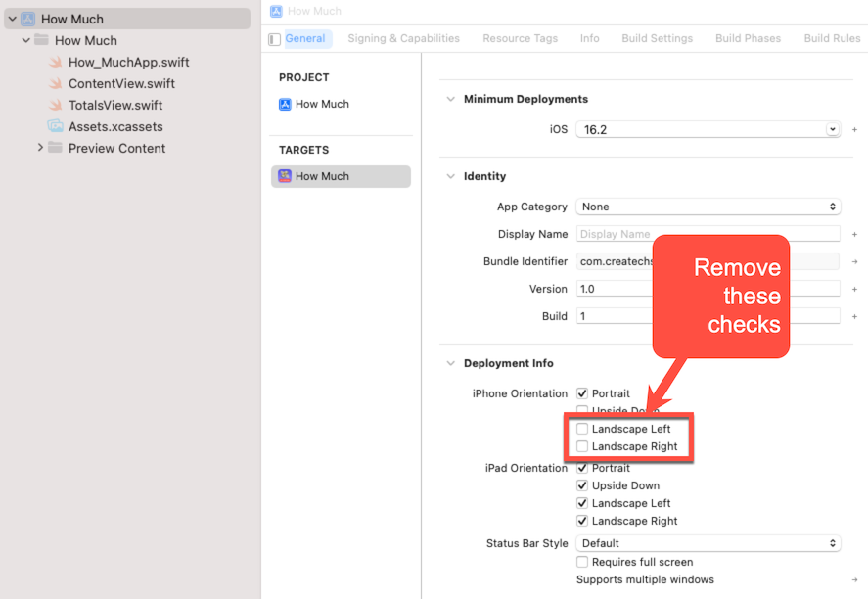Click the Swift icon beside TotalsView.swift
The image size is (868, 599).
(56, 105)
